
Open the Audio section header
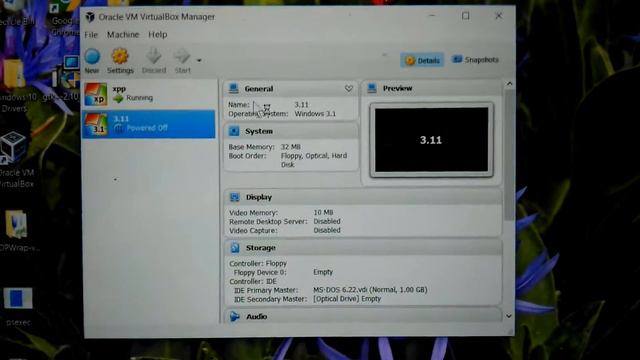point(363,316)
